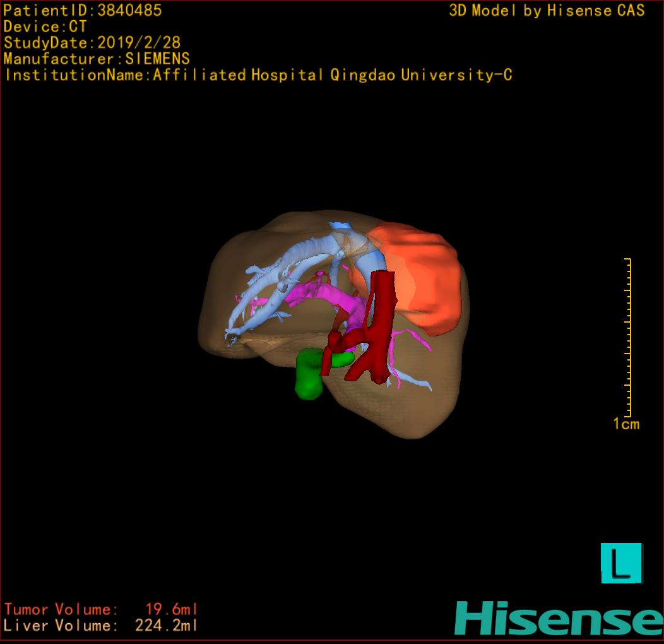Viewport: 664px width, 644px height.
Task: Click the Hisense logo
Action: [558, 618]
